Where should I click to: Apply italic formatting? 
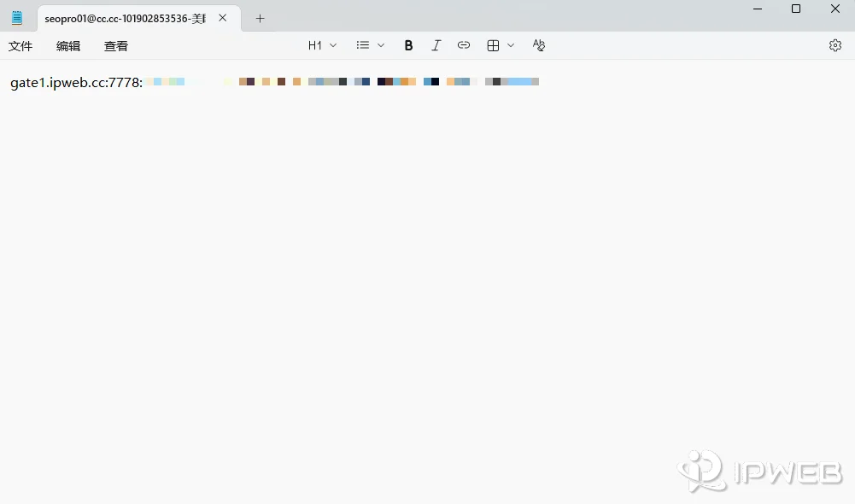click(436, 45)
